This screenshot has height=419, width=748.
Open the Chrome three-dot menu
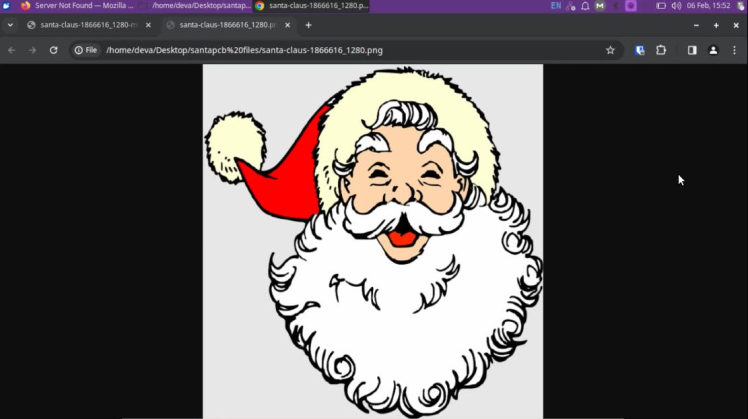734,50
